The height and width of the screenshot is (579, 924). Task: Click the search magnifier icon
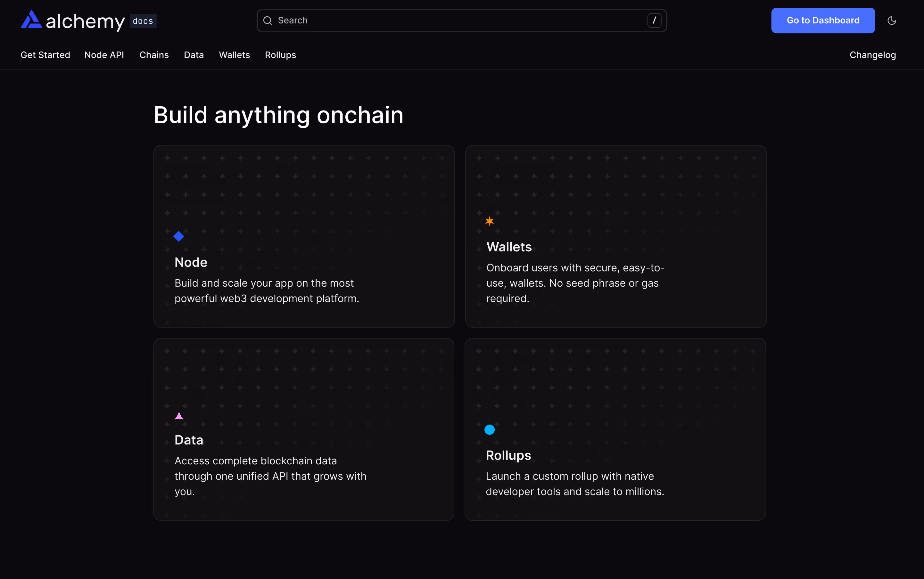[x=268, y=21]
